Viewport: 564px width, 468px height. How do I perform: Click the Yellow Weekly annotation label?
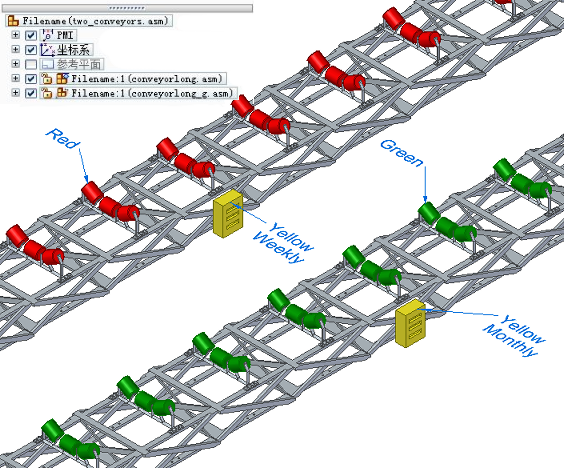[284, 243]
